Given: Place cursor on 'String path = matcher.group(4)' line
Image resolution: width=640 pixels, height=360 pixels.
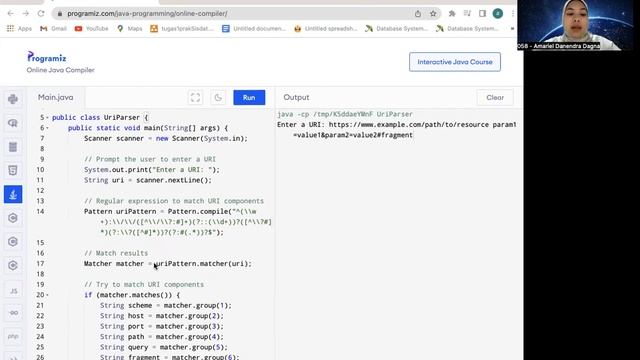Looking at the screenshot, I should (x=162, y=337).
